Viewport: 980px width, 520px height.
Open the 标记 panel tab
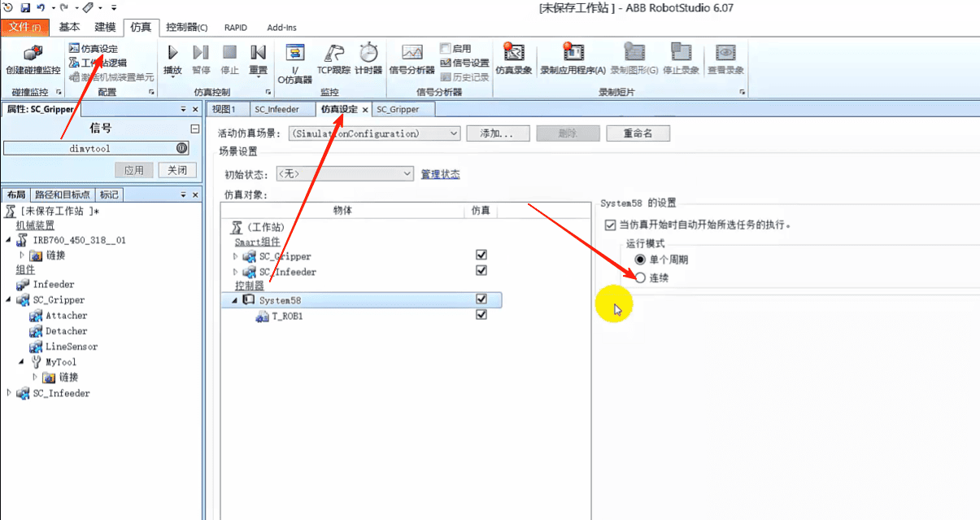[x=109, y=194]
